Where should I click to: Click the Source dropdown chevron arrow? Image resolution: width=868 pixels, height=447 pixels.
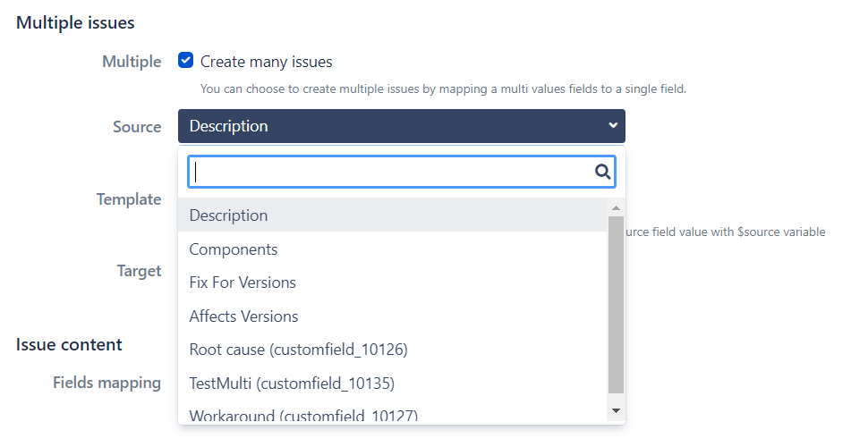point(613,126)
